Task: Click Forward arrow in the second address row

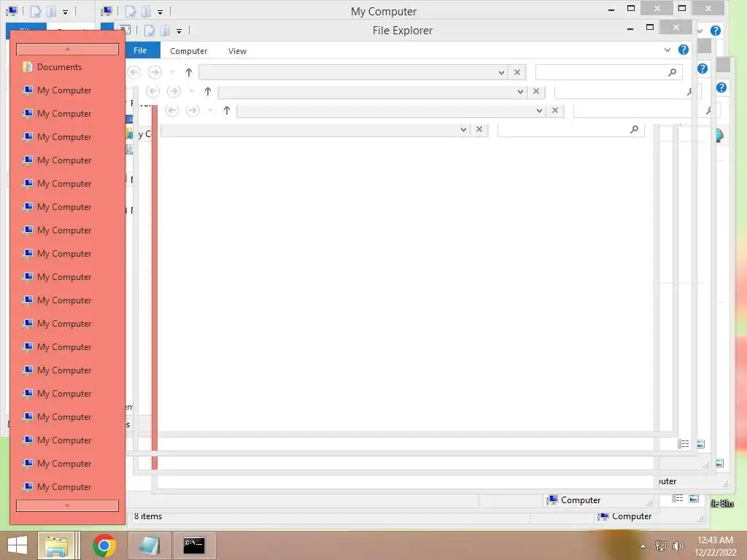Action: coord(174,91)
